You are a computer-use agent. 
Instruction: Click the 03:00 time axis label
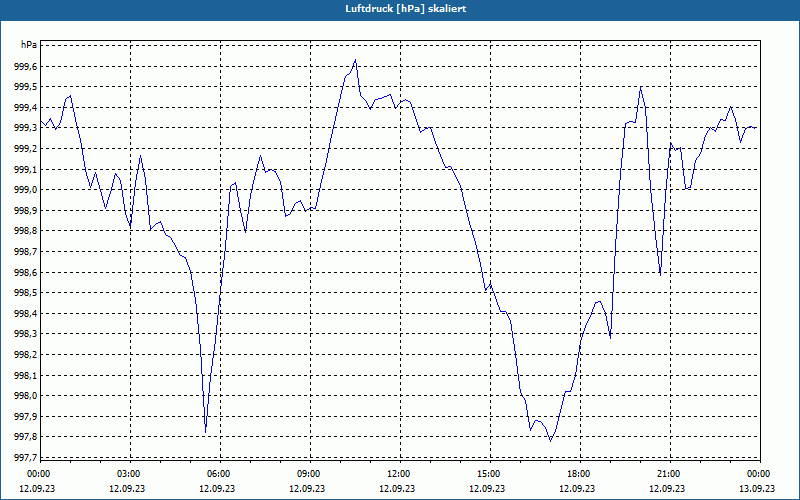click(129, 474)
